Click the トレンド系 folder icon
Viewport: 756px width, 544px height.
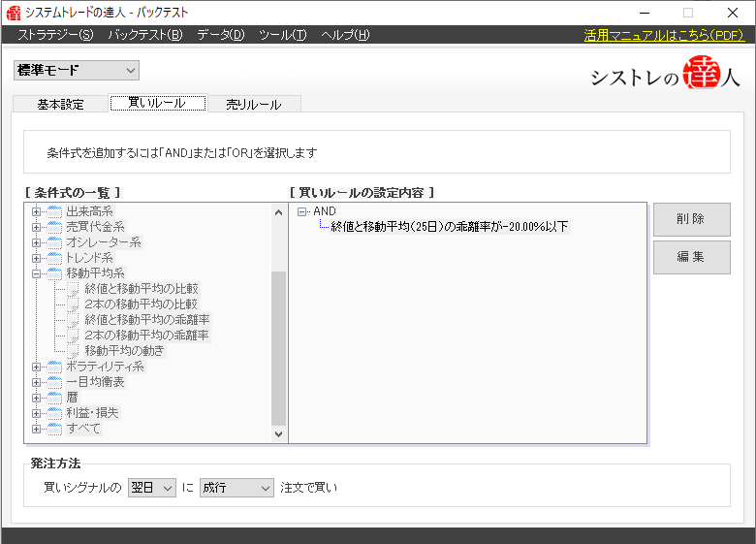[x=54, y=258]
